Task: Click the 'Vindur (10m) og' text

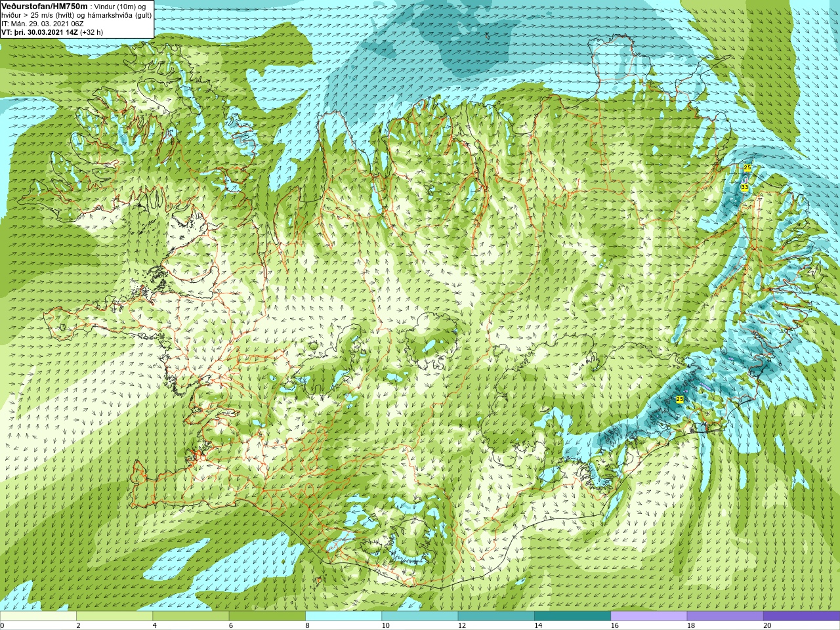Action: point(120,7)
